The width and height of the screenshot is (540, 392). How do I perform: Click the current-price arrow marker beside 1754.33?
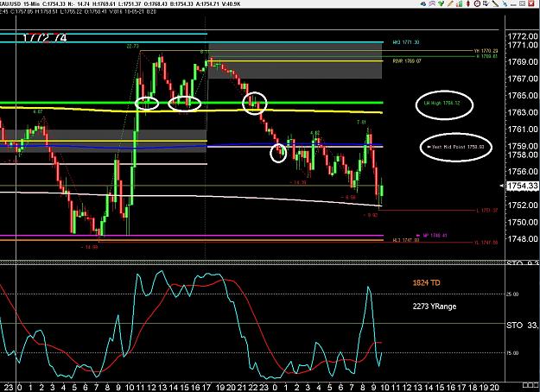(503, 186)
